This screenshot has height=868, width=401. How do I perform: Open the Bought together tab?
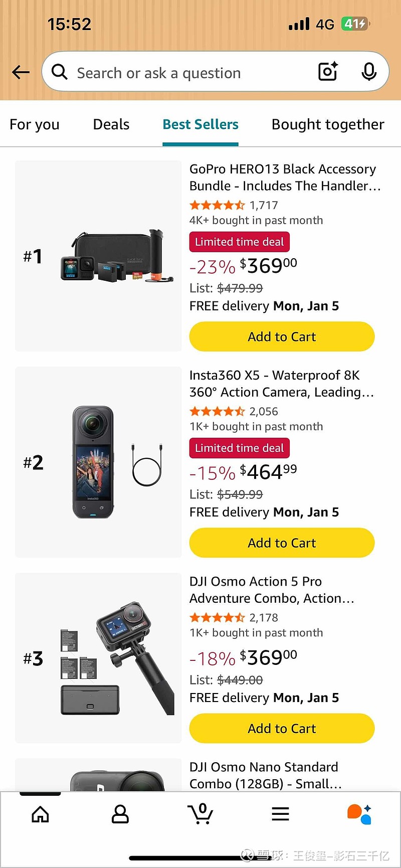(328, 124)
